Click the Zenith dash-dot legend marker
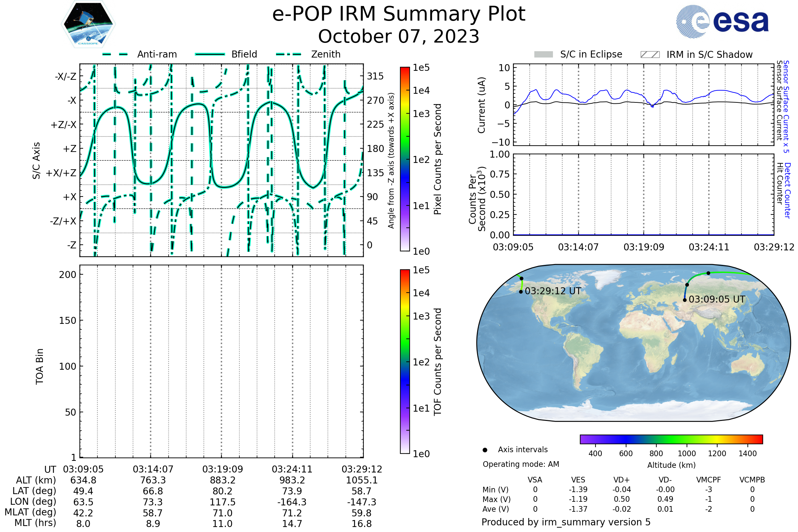 [x=289, y=54]
